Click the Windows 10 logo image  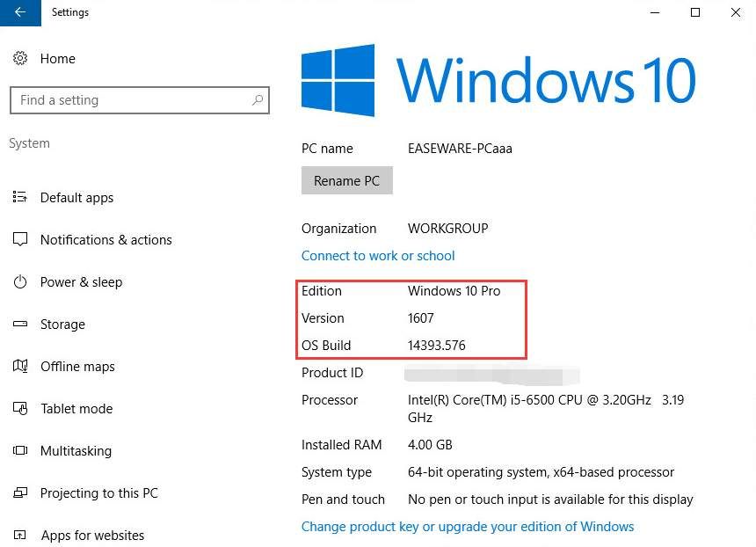(498, 80)
